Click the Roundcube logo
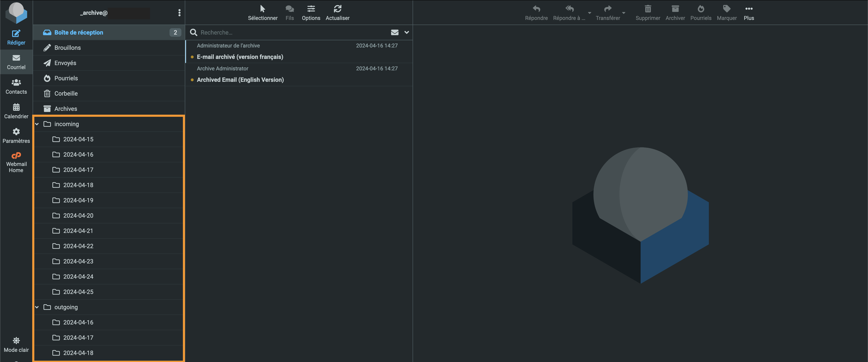868x362 pixels. tap(16, 13)
